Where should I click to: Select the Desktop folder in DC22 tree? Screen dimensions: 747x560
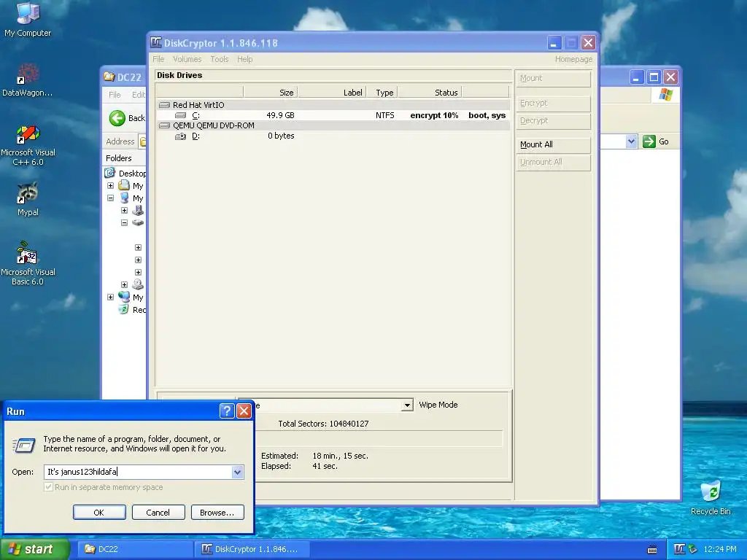coord(132,174)
